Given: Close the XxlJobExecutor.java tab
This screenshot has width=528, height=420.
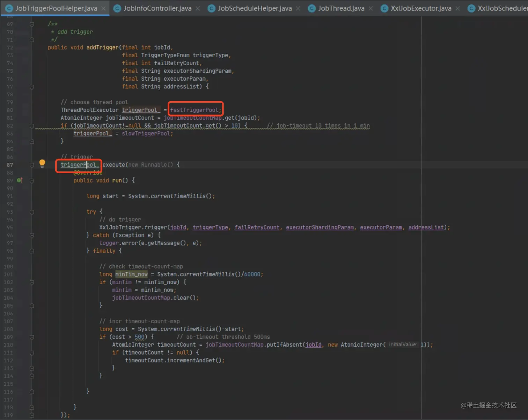Looking at the screenshot, I should [457, 8].
